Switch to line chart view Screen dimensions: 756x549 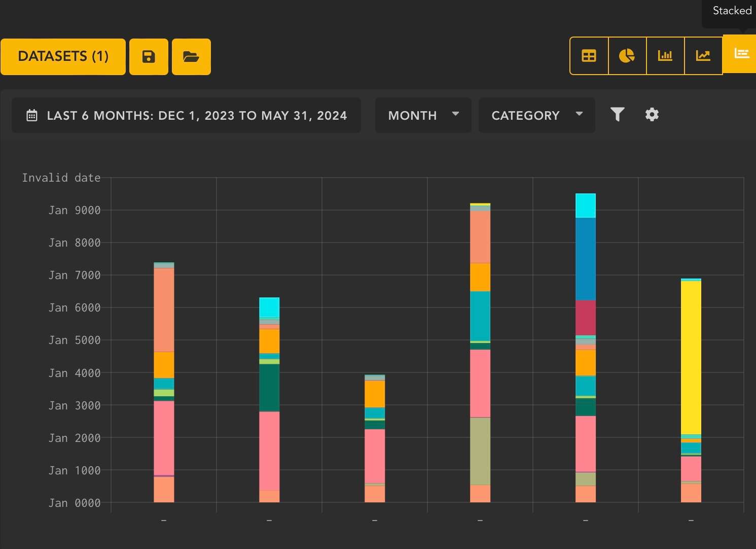[703, 56]
